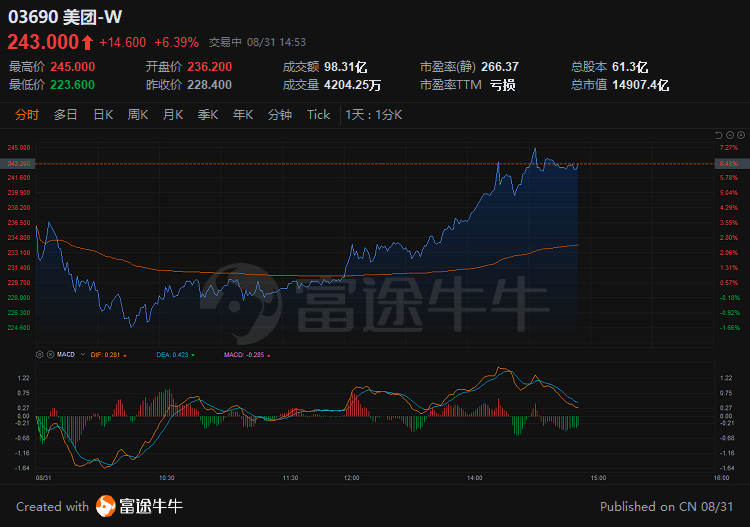Remove MACD indicator with the X icon
The width and height of the screenshot is (750, 527).
(x=50, y=355)
